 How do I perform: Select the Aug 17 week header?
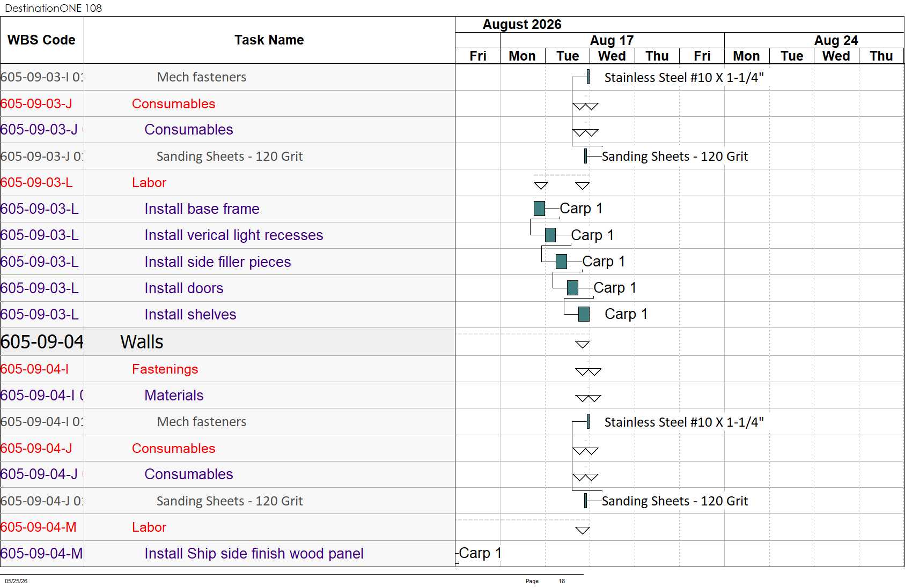pyautogui.click(x=612, y=41)
